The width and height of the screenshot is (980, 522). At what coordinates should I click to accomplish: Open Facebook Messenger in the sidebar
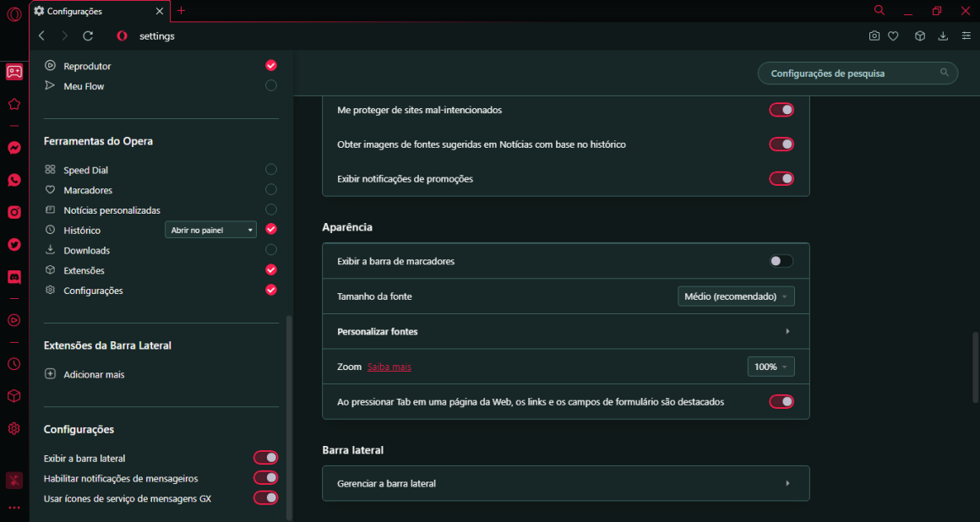click(x=14, y=148)
